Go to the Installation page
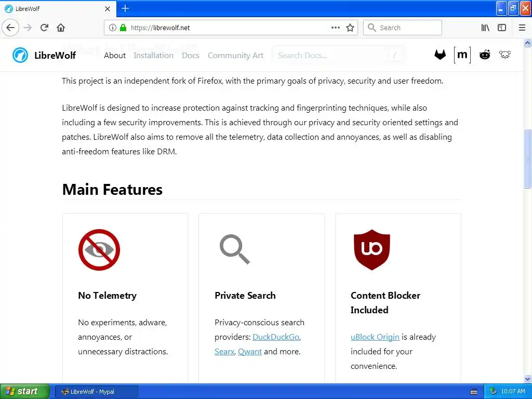This screenshot has height=399, width=532. (153, 55)
